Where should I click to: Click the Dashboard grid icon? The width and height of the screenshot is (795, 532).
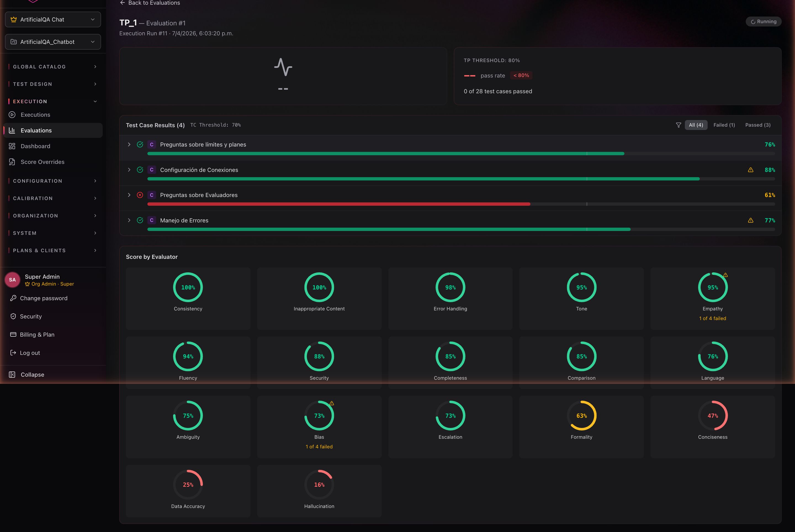pyautogui.click(x=12, y=146)
